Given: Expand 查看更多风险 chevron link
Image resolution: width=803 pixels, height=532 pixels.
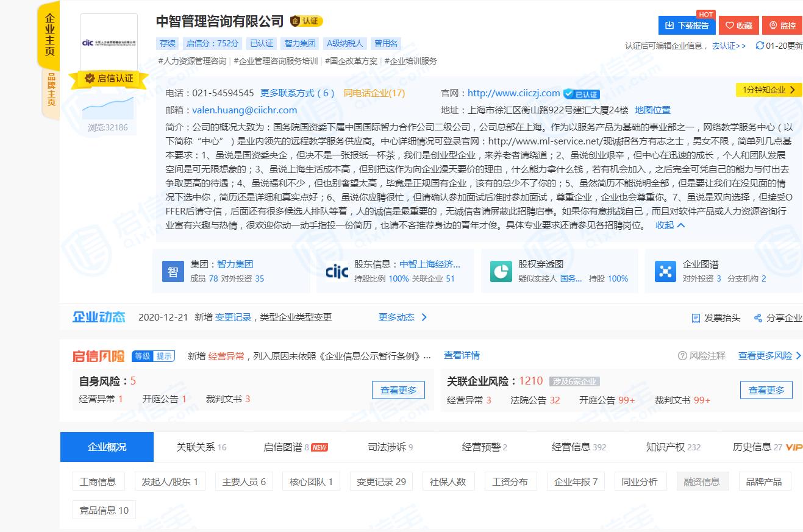Looking at the screenshot, I should click(x=798, y=356).
